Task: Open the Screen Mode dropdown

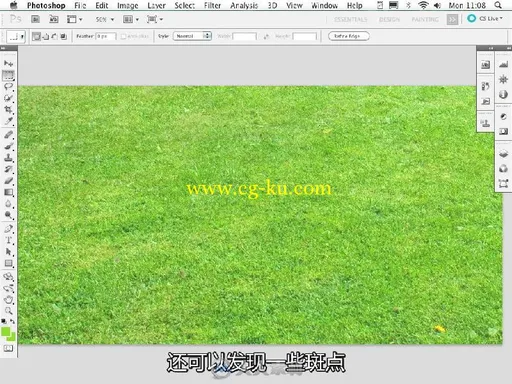Action: click(x=155, y=19)
